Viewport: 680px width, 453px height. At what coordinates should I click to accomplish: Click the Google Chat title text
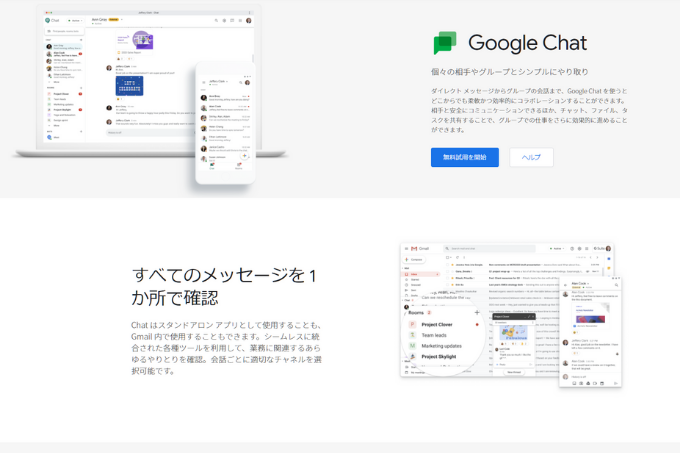pos(527,43)
